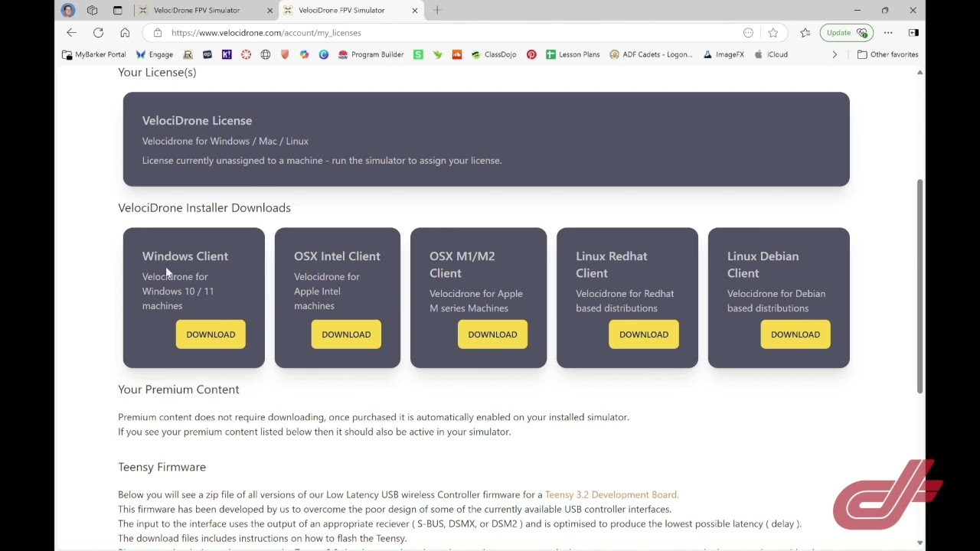Click the 'VelociDrone Installer Downloads' heading

click(x=204, y=208)
